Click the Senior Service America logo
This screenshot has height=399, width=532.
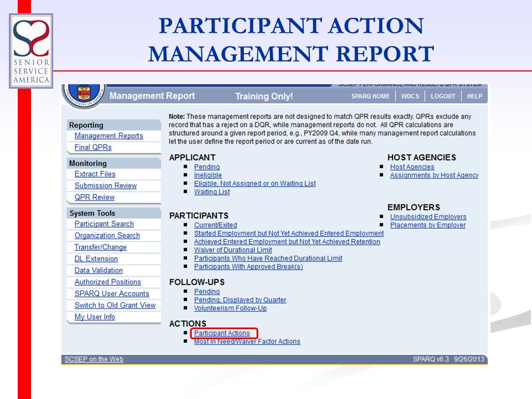point(31,51)
